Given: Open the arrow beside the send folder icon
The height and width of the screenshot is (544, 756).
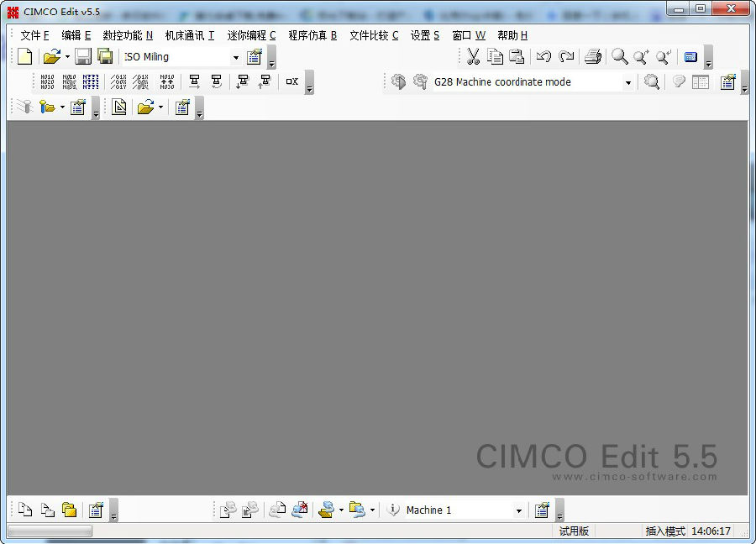Looking at the screenshot, I should (341, 510).
